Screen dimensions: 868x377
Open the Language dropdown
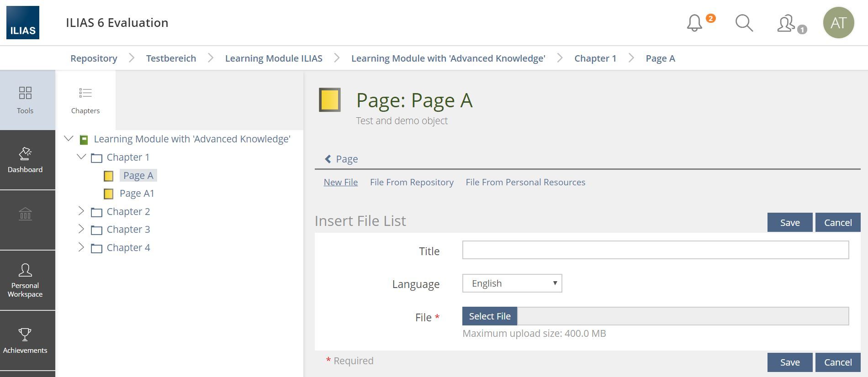(512, 283)
